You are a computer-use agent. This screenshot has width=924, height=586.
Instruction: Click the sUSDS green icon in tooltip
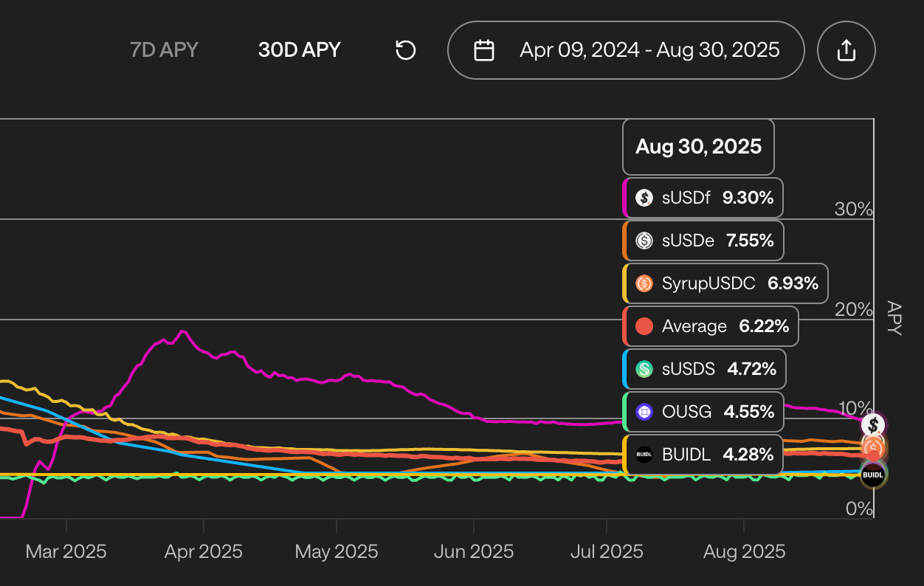(x=644, y=369)
